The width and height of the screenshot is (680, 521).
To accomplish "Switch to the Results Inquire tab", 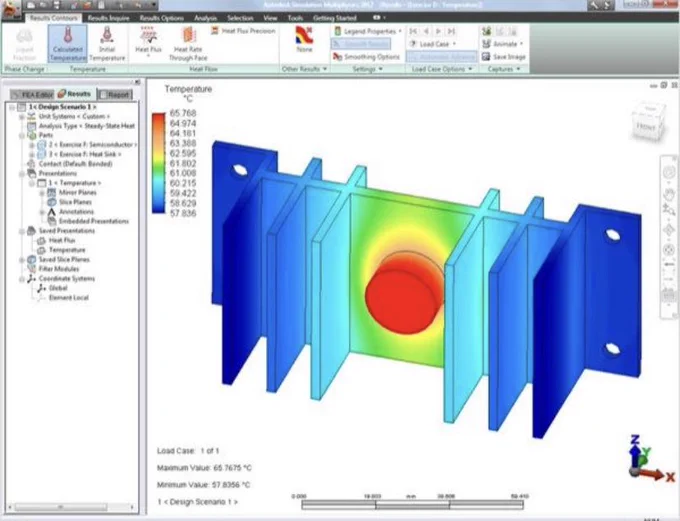I will point(108,18).
